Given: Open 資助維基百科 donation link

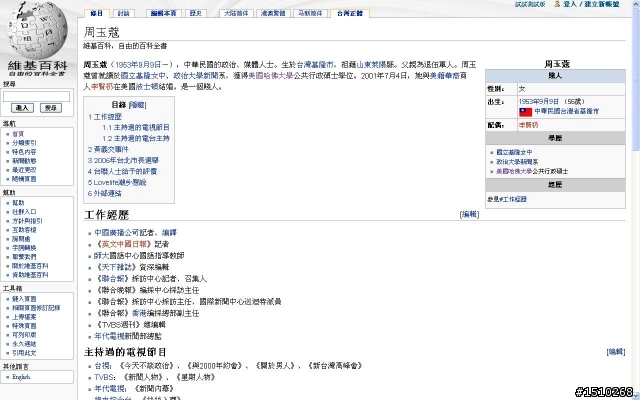Looking at the screenshot, I should (x=30, y=275).
